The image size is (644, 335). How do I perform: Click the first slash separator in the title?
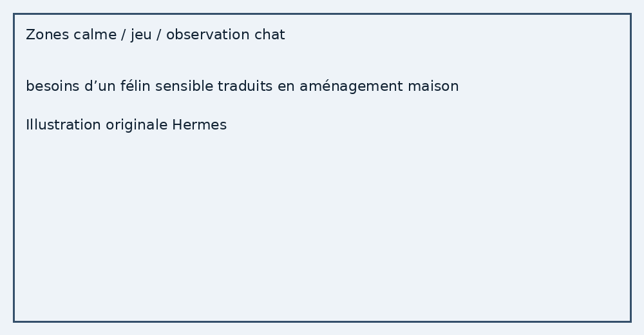coord(124,35)
